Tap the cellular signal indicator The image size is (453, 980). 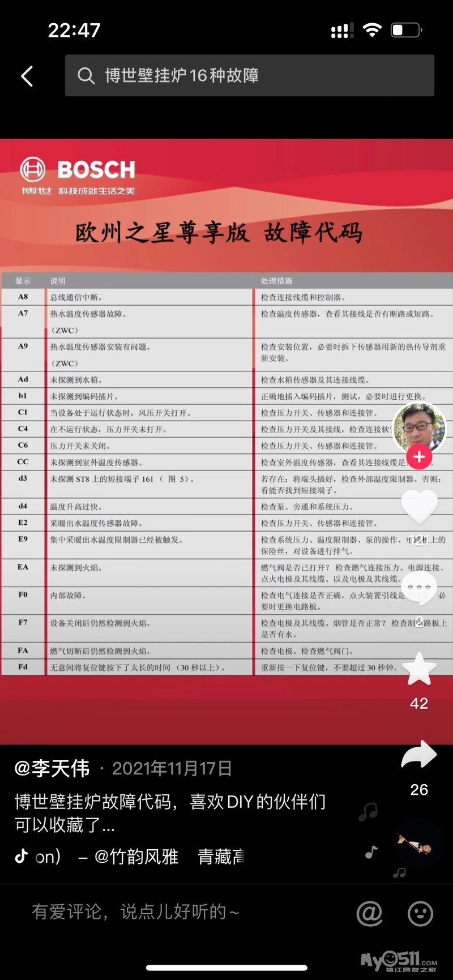(342, 30)
